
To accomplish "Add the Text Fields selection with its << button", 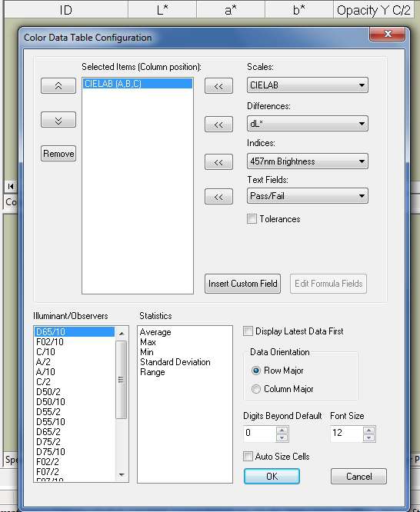I will point(218,197).
